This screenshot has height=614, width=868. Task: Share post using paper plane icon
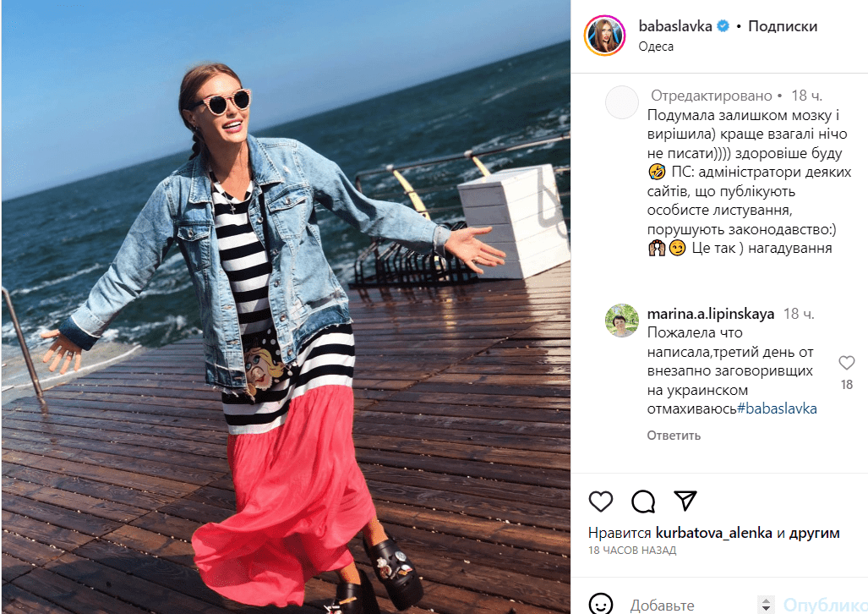[685, 501]
